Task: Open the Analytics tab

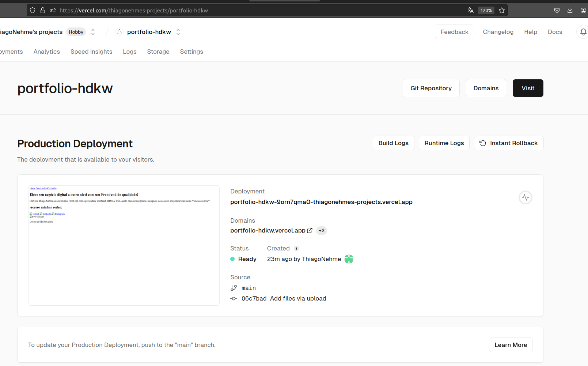Action: click(47, 52)
